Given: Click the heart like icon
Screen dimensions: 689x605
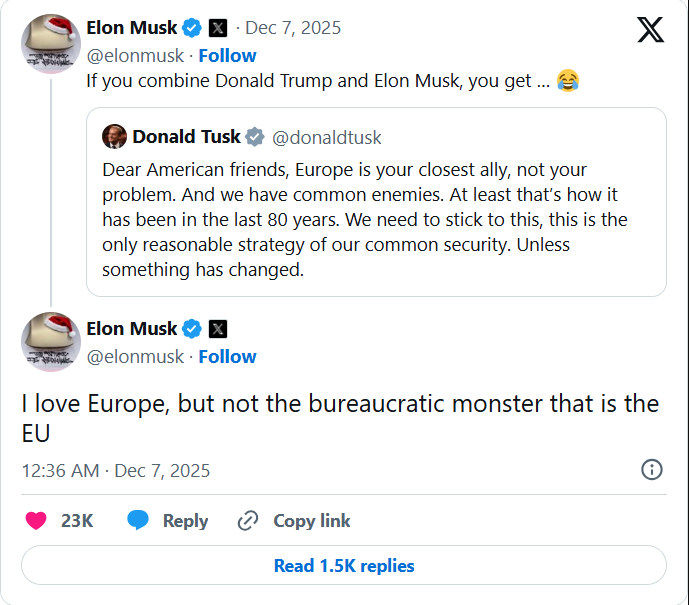Looking at the screenshot, I should [x=36, y=520].
